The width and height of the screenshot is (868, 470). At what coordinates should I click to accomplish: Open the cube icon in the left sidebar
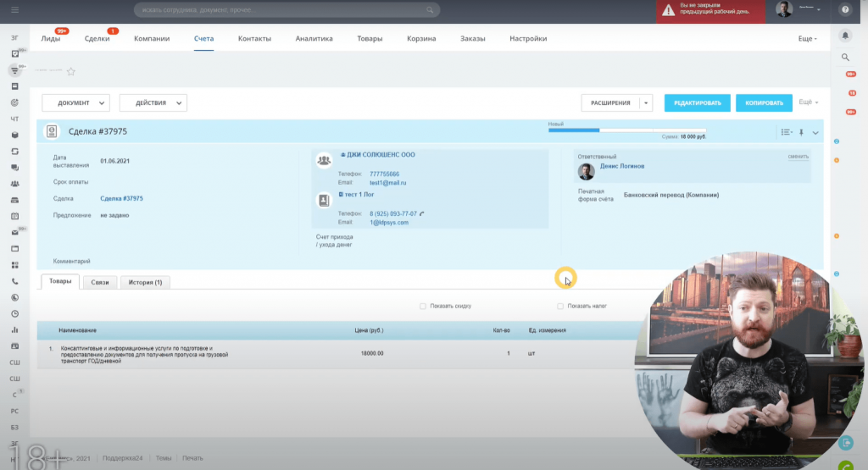15,135
